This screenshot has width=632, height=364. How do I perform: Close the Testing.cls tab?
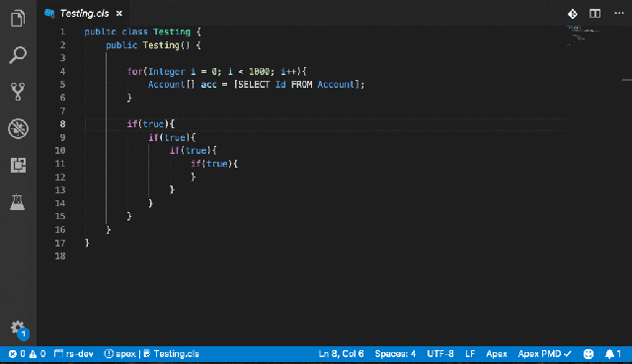[119, 13]
